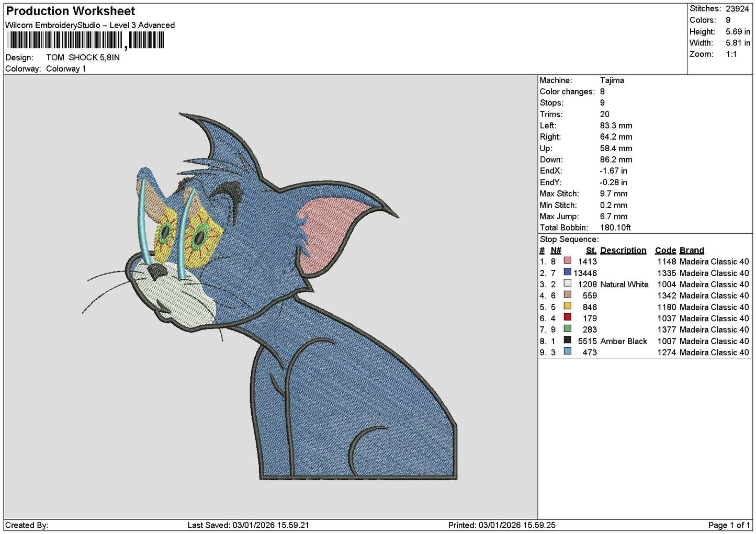Select the Right value '64.2 mm'

tap(616, 137)
